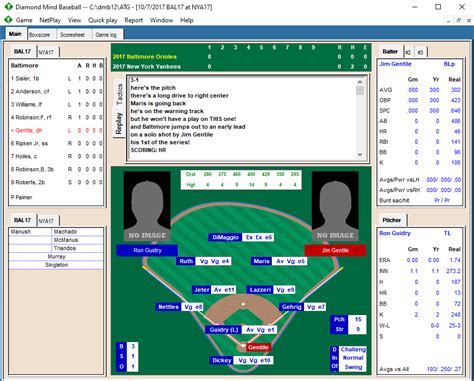Open the Window menu
This screenshot has height=381, width=474.
[161, 20]
